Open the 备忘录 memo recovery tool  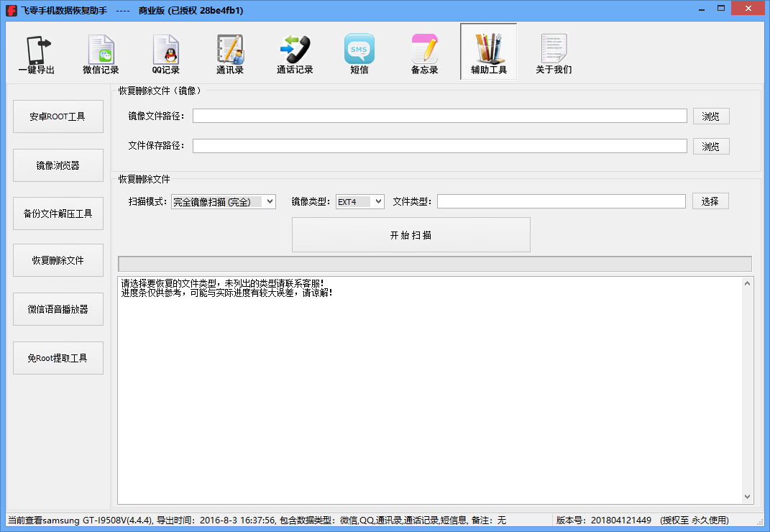tap(424, 52)
